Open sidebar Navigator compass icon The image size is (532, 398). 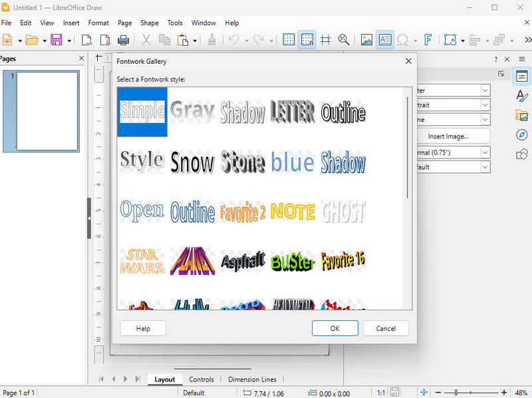point(521,135)
